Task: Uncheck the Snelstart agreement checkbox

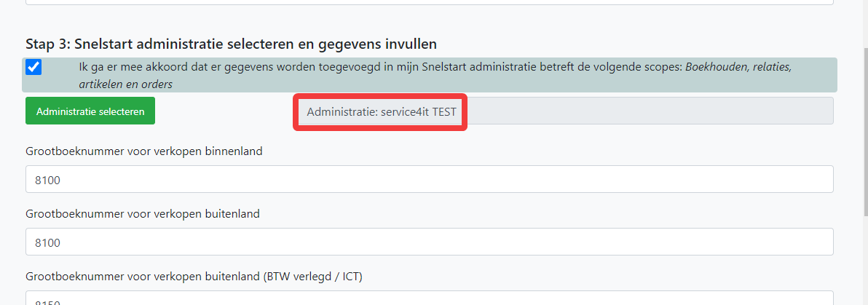Action: (x=33, y=68)
